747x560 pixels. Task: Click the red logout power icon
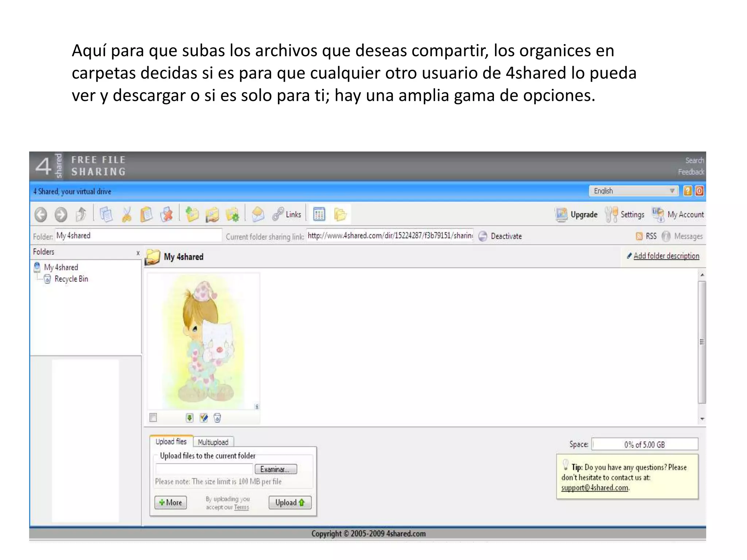point(699,191)
